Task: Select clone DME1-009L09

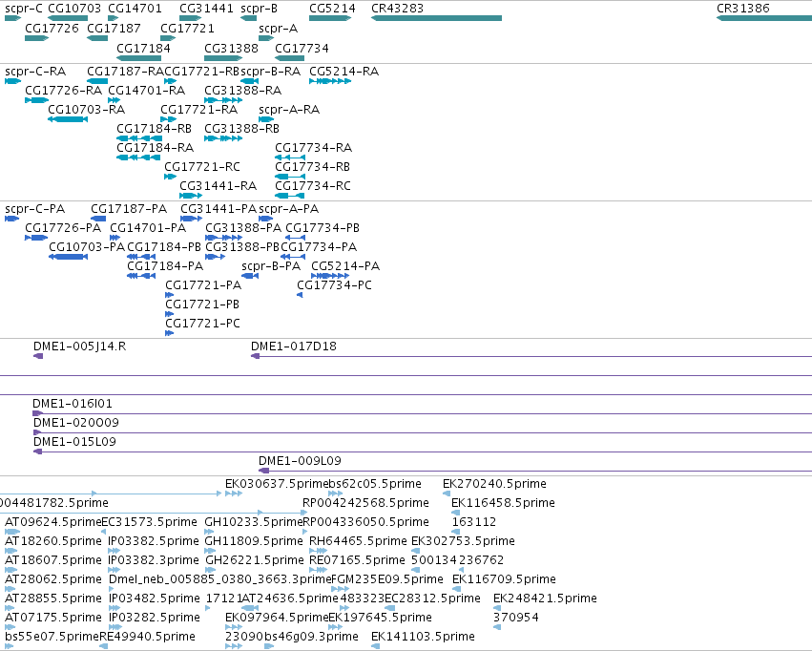Action: click(x=300, y=461)
